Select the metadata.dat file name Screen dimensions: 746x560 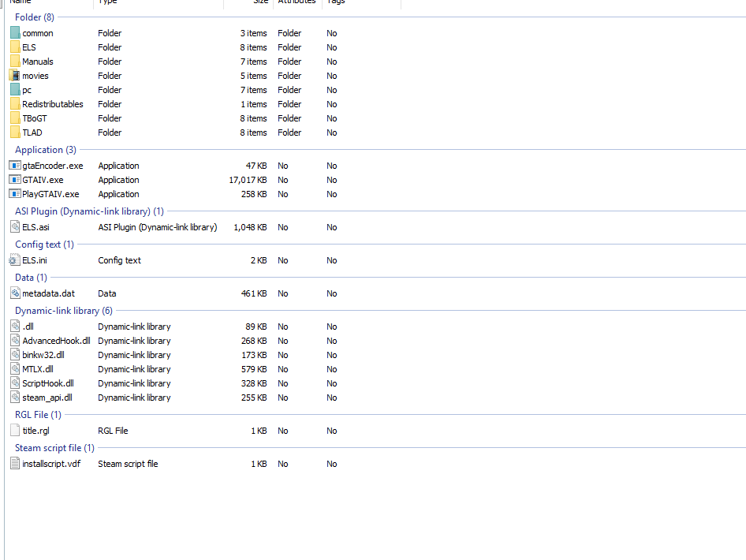(x=49, y=293)
